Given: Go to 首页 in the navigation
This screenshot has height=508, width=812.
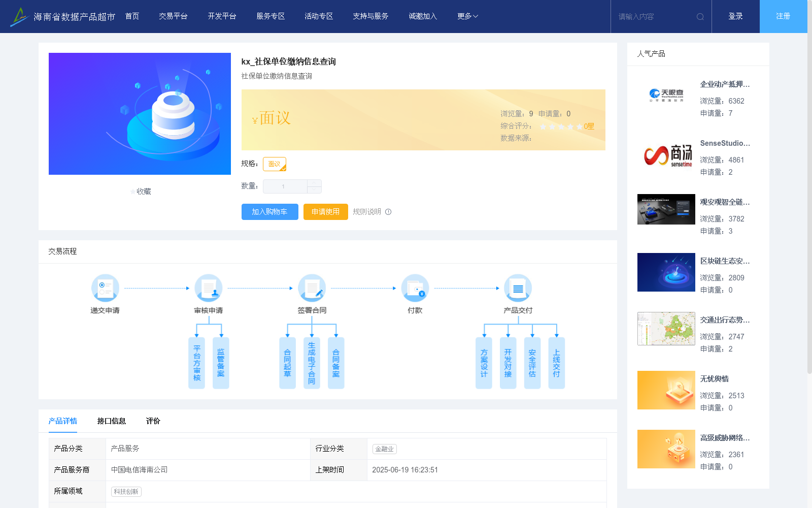Looking at the screenshot, I should point(132,16).
